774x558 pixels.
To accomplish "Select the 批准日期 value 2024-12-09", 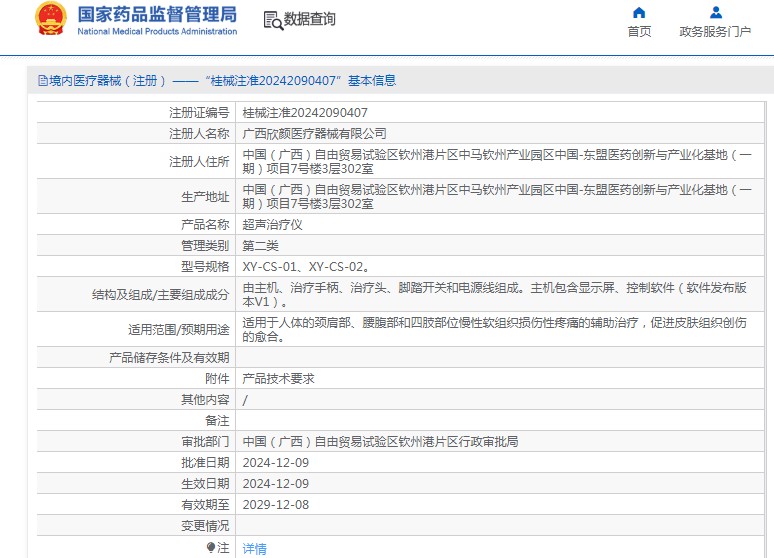I will click(x=276, y=462).
